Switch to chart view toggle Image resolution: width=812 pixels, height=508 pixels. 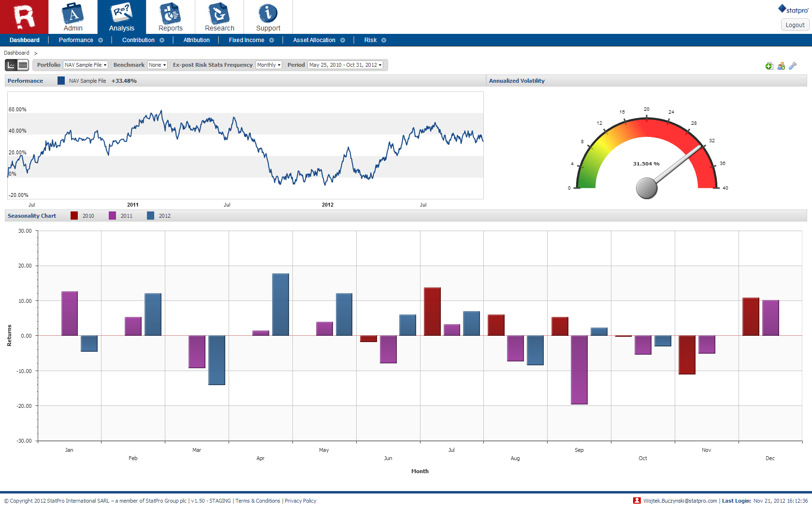pos(11,65)
